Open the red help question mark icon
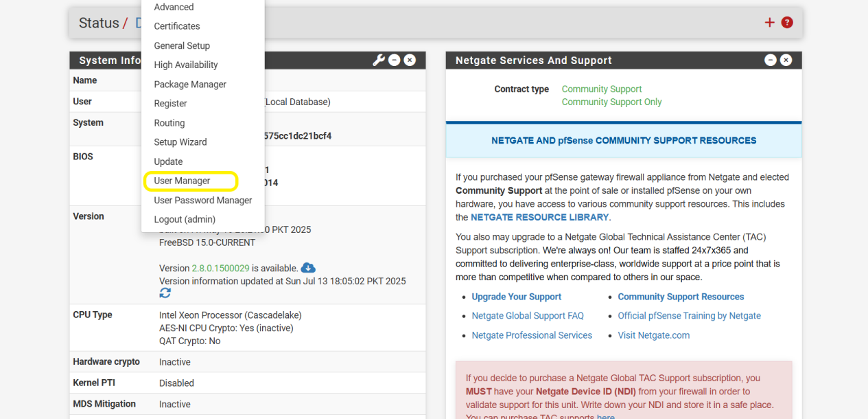The width and height of the screenshot is (868, 419). click(787, 23)
